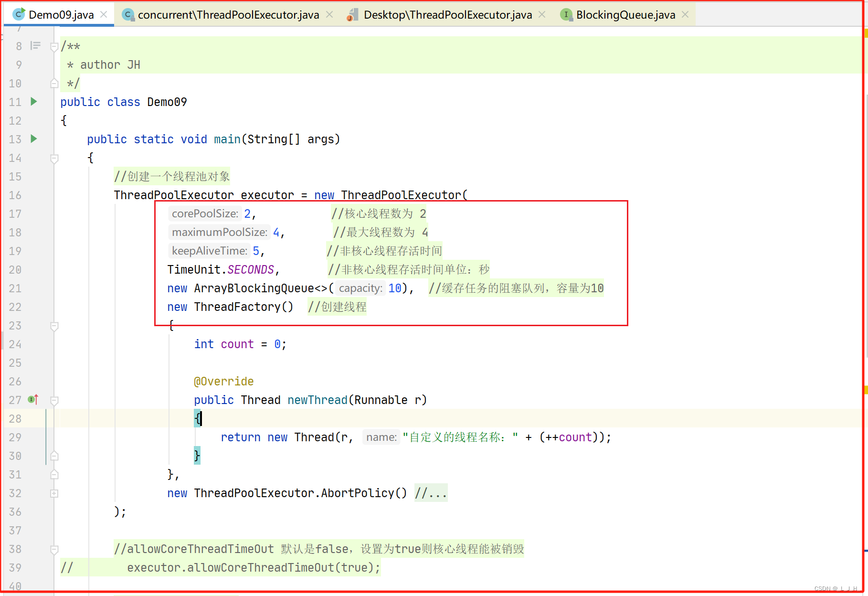This screenshot has height=596, width=868.
Task: Run main method from line 13 gutter arrow
Action: pos(34,138)
